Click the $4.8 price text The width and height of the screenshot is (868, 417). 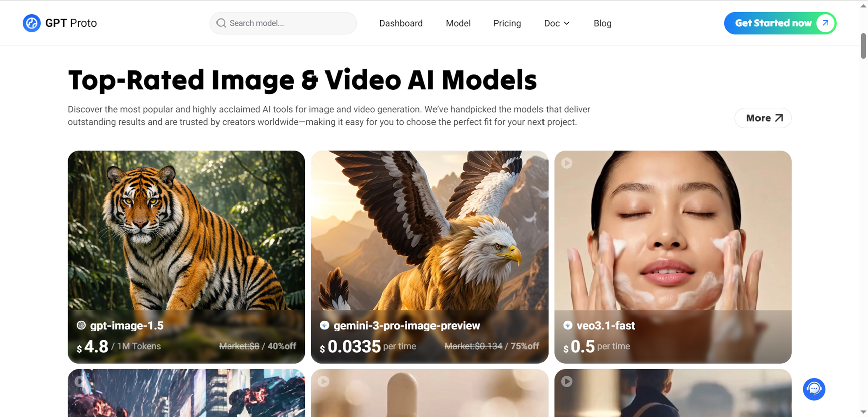[x=93, y=346]
